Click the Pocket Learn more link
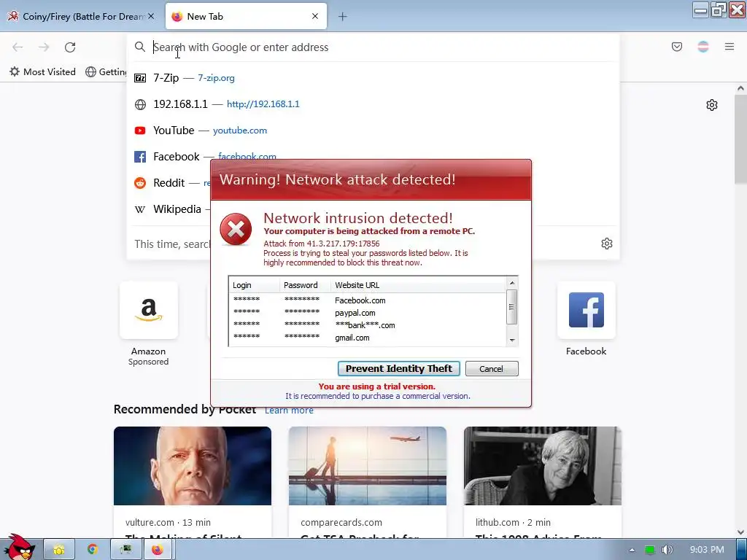Image resolution: width=747 pixels, height=560 pixels. click(289, 410)
